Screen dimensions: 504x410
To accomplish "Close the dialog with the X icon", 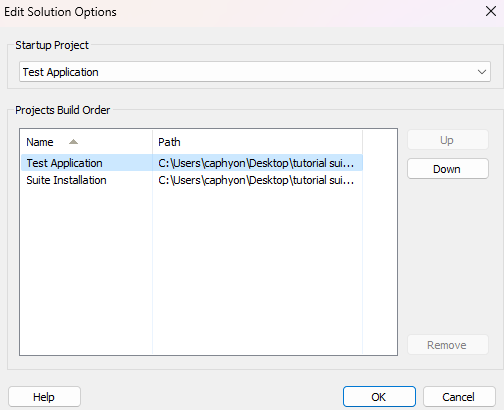I will 491,12.
